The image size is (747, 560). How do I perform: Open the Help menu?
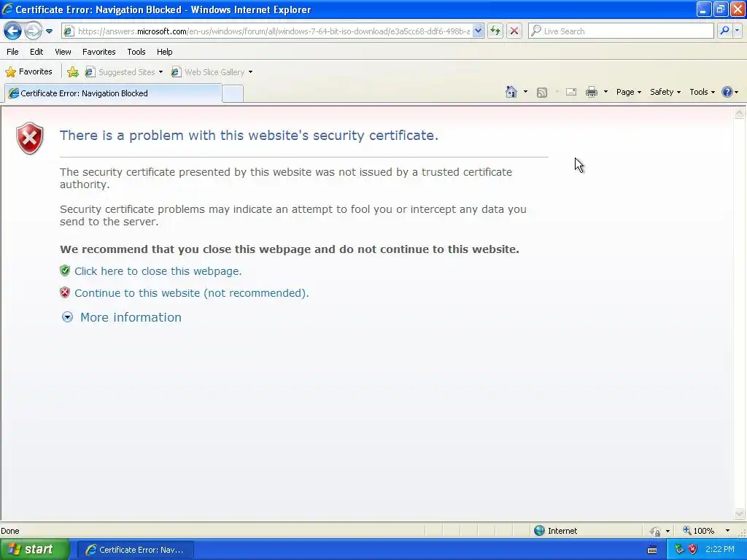164,52
